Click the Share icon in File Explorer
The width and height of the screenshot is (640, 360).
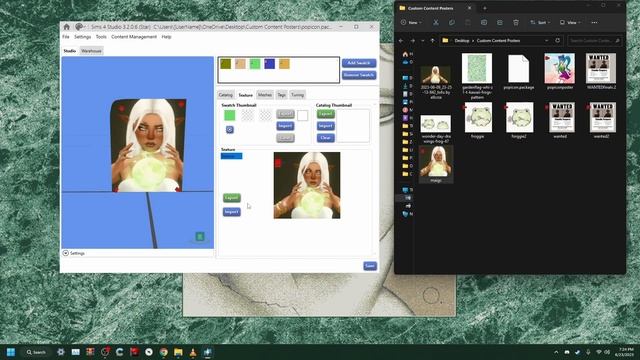[500, 22]
